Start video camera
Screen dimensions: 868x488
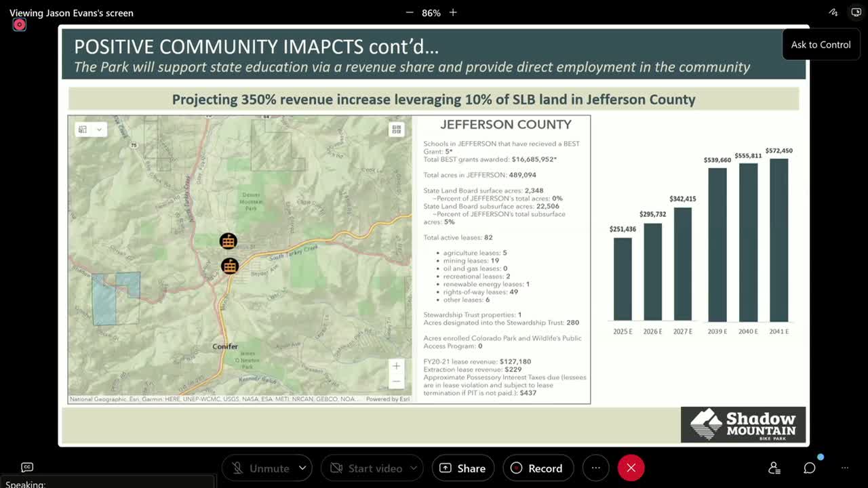pyautogui.click(x=366, y=468)
